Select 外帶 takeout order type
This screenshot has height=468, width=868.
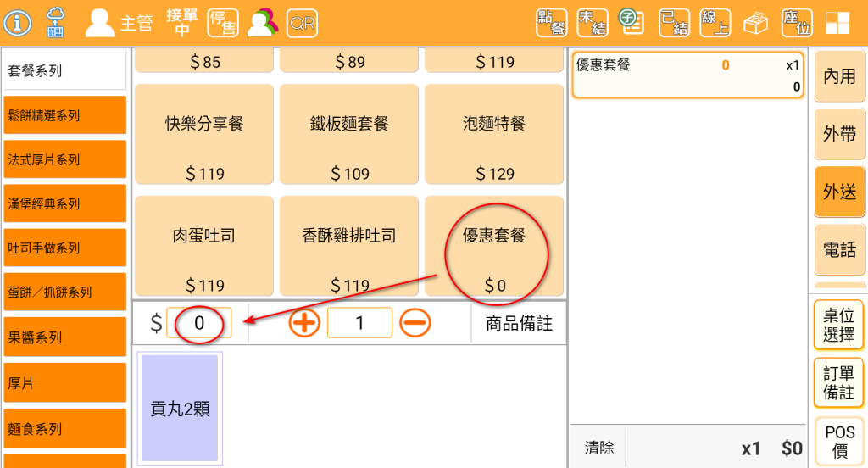839,134
